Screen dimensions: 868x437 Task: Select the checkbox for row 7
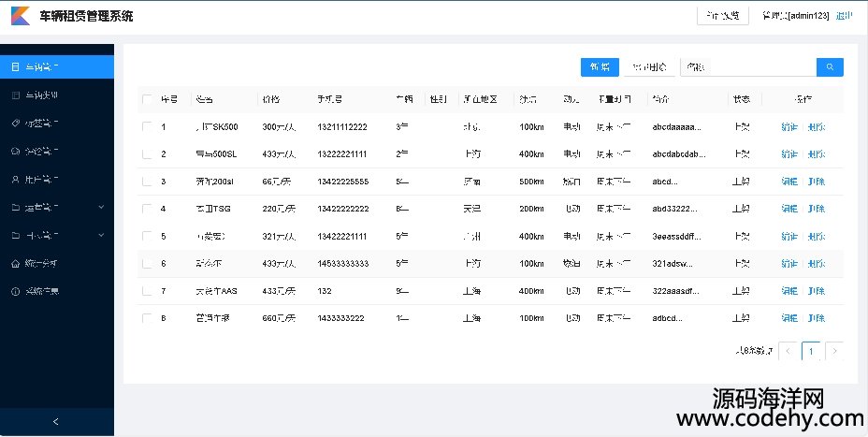point(147,291)
